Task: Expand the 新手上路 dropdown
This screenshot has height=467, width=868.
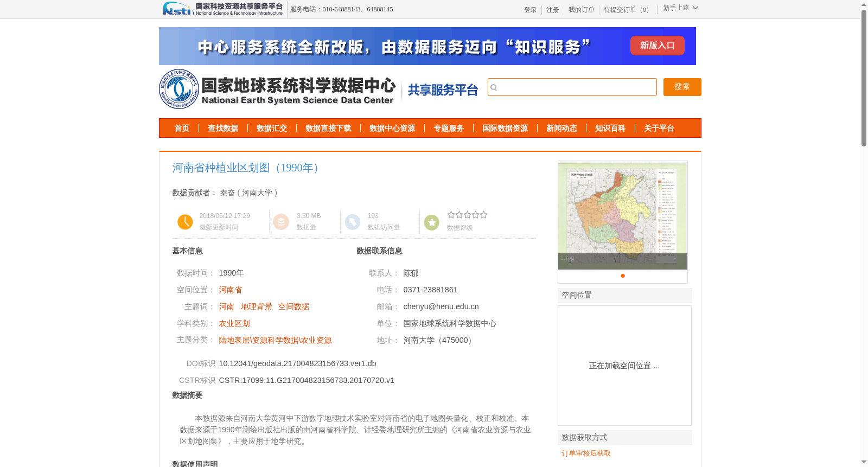Action: click(680, 8)
